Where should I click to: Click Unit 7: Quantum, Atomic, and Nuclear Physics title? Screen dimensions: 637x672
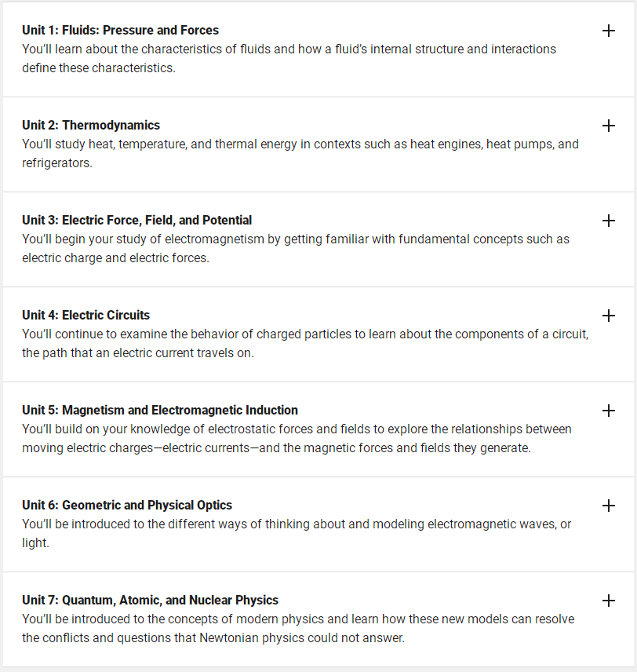tap(151, 601)
